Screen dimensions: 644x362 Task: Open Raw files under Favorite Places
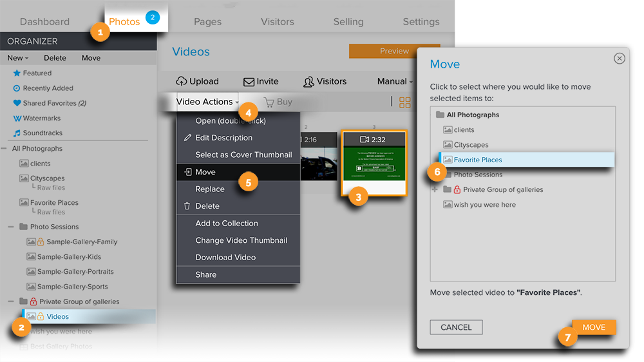tap(51, 212)
